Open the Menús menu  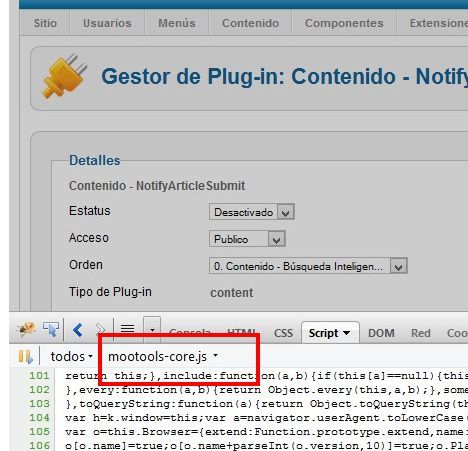tap(177, 23)
